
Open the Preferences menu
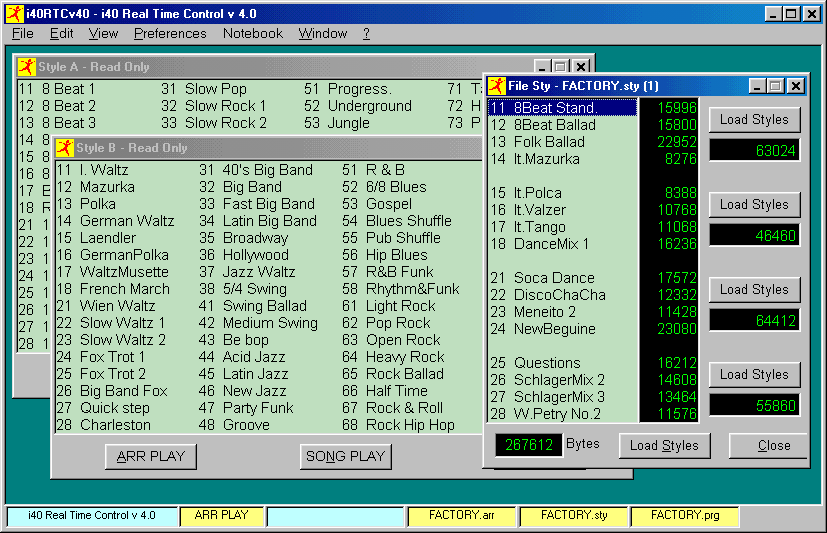170,33
